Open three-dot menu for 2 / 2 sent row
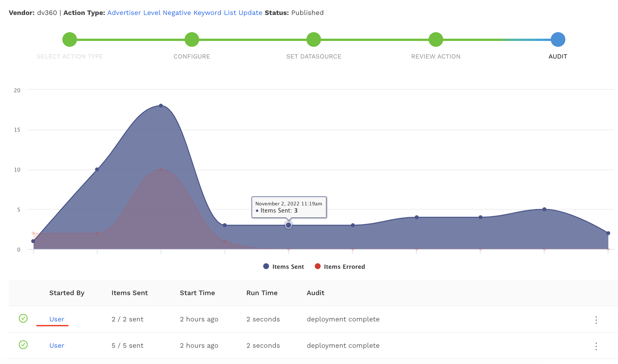Screen dimensions: 618x364 (596, 320)
